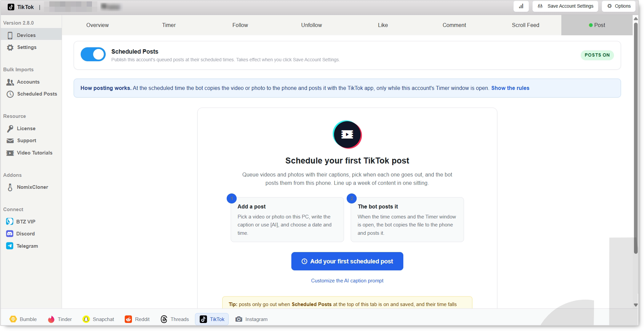
Task: Open the statistics bar chart icon
Action: coord(521,6)
